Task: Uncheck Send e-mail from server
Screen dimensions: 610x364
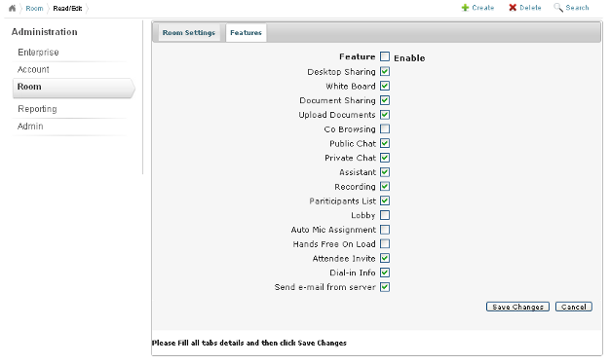Action: point(385,287)
